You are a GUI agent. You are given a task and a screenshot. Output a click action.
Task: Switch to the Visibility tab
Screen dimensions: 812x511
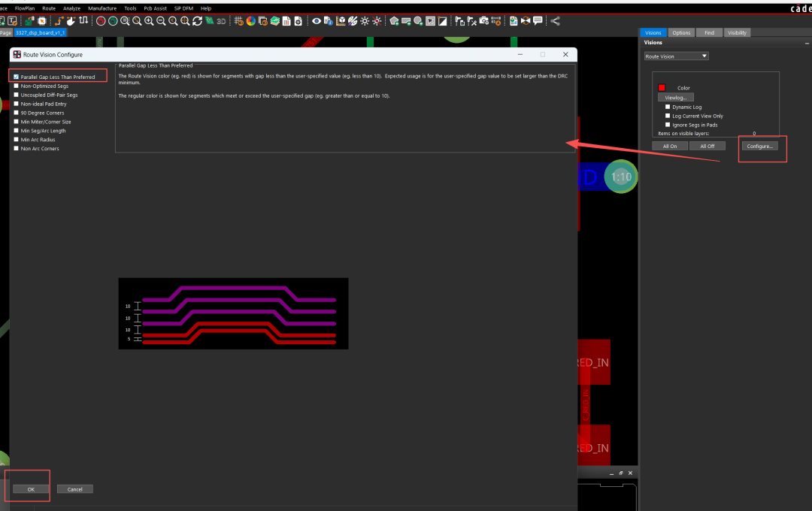737,33
